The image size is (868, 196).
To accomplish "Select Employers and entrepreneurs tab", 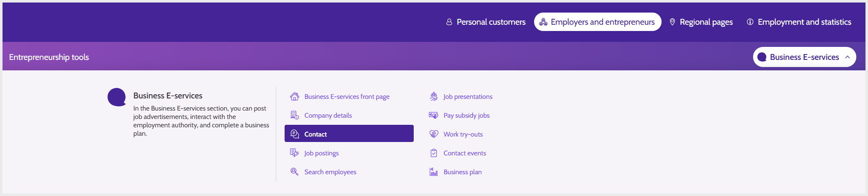I will [x=598, y=22].
